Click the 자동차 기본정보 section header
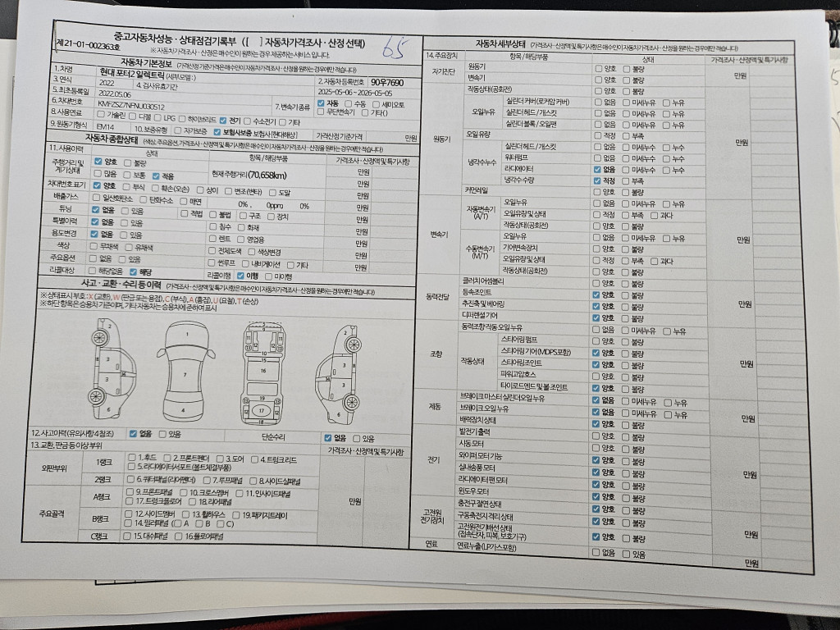The width and height of the screenshot is (840, 630). 145,63
